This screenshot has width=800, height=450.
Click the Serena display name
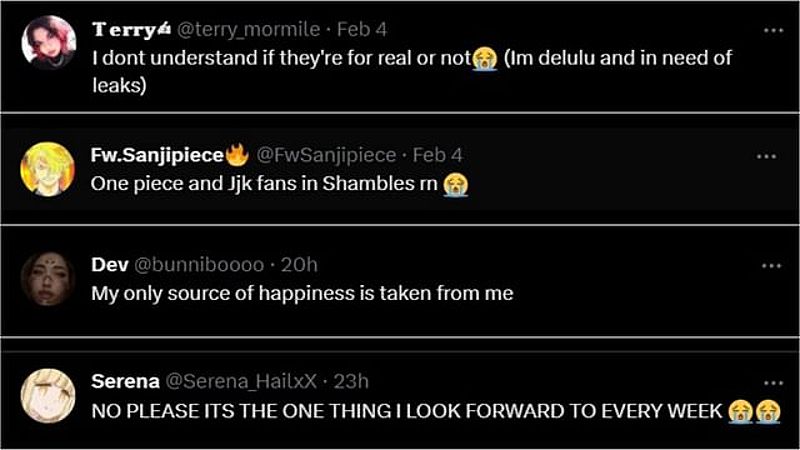point(126,381)
